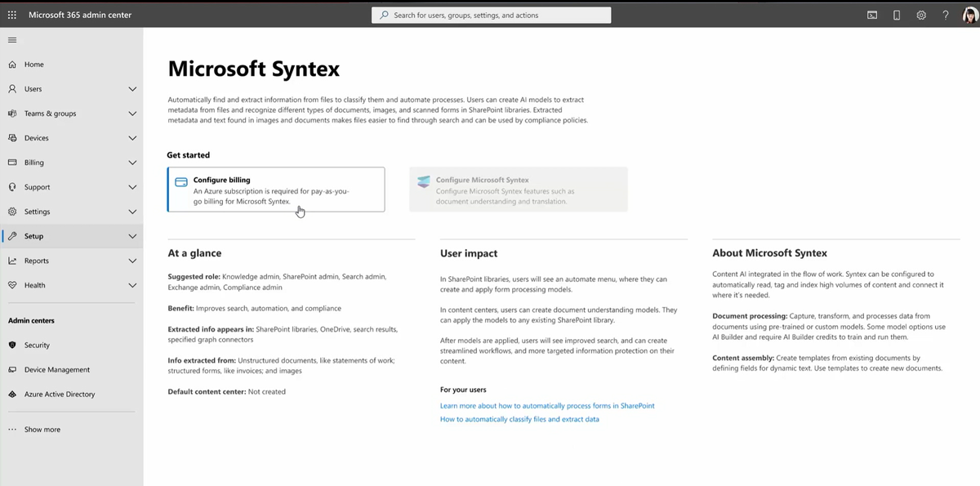Open the help question mark icon
Viewport: 980px width, 486px height.
point(945,15)
